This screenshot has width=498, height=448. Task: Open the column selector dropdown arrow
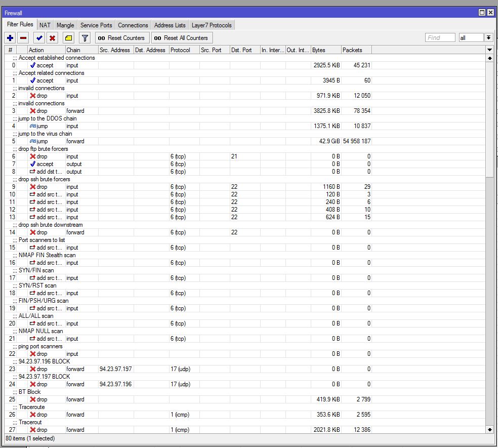tap(489, 50)
